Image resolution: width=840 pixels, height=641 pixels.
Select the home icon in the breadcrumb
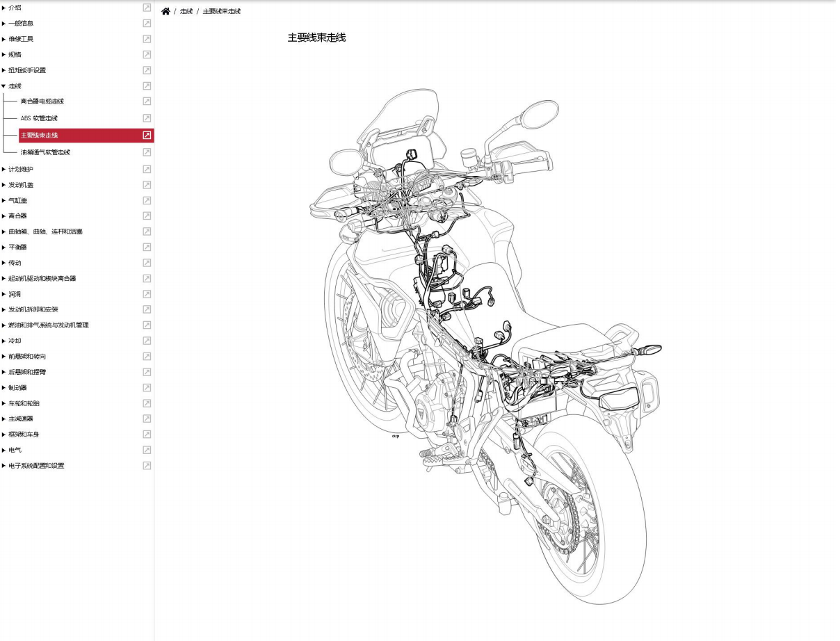[x=165, y=10]
